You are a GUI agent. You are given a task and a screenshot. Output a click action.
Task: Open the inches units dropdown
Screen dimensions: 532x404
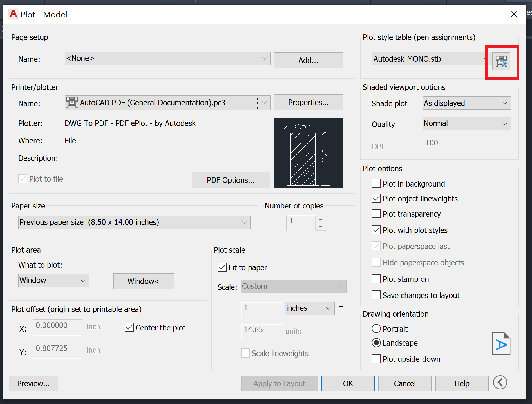tap(328, 308)
